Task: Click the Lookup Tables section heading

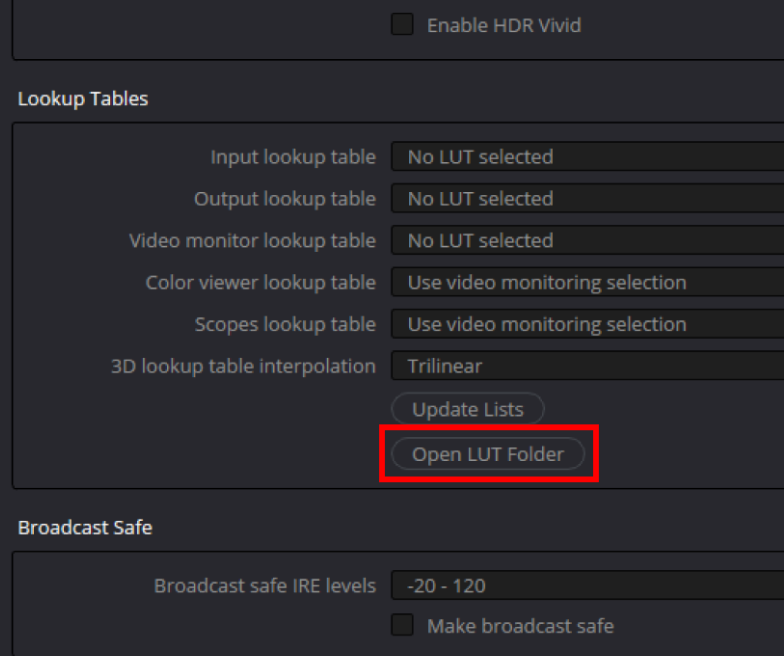Action: pos(83,99)
